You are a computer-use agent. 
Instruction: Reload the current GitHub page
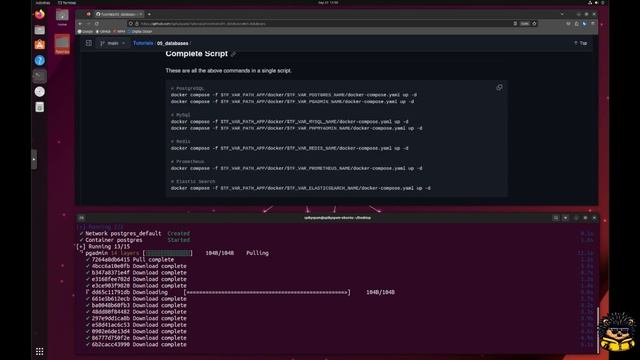(x=97, y=24)
